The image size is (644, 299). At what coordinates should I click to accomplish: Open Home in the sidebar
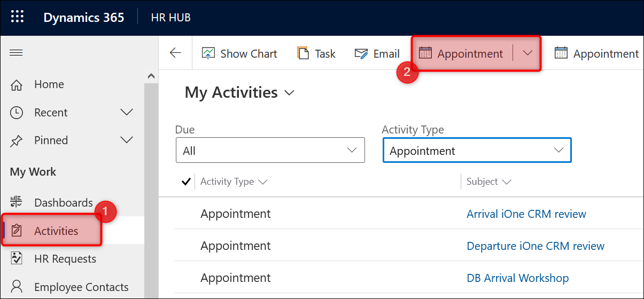point(49,84)
